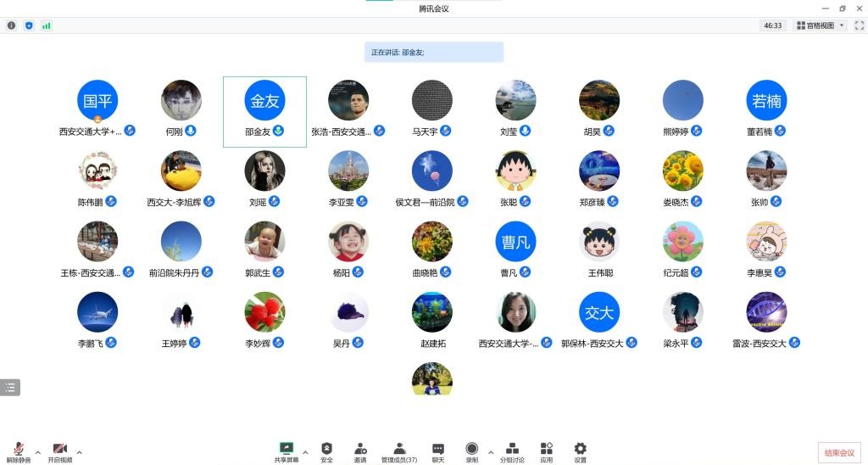Viewport: 868px width, 465px height.
Task: Click the meeting info icon at top left
Action: [12, 25]
